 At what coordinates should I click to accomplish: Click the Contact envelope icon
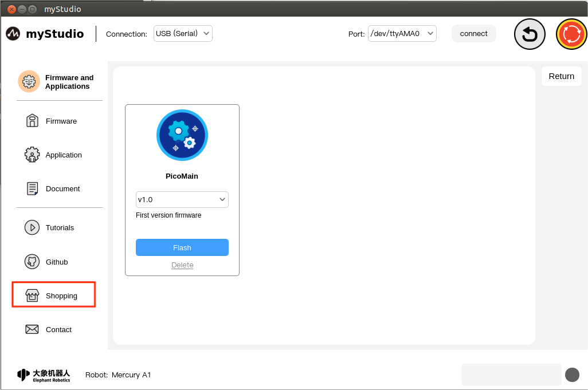click(32, 329)
